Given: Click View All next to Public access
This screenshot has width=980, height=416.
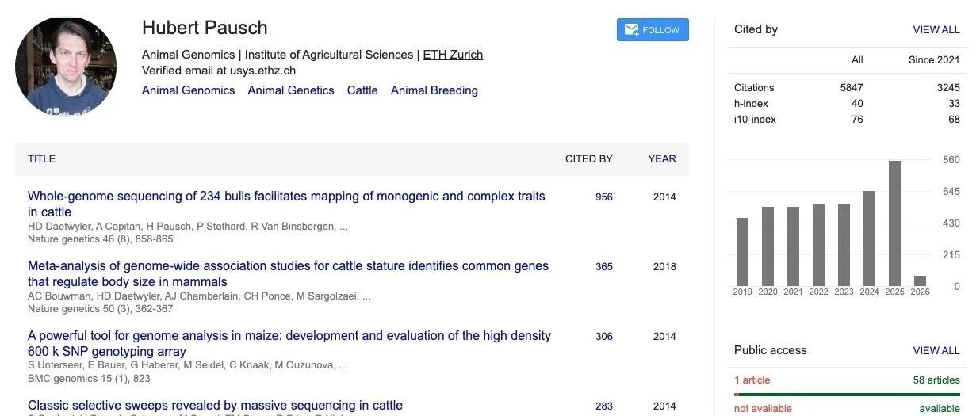Looking at the screenshot, I should [936, 350].
